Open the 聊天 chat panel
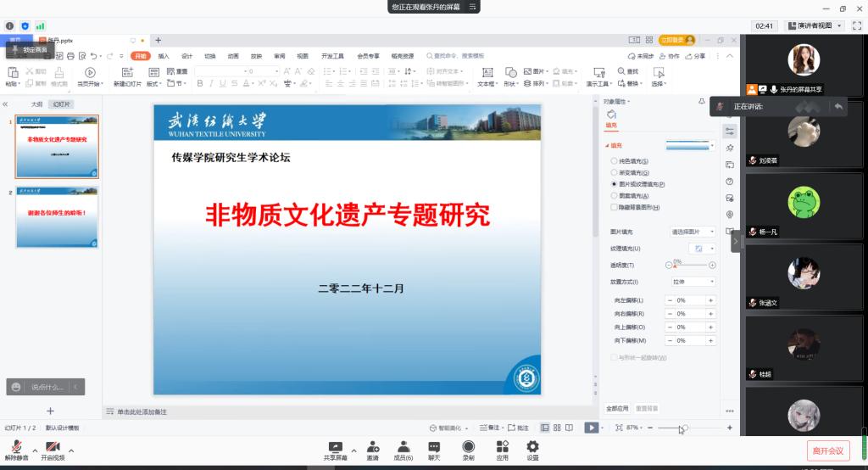868x470 pixels. coord(434,446)
